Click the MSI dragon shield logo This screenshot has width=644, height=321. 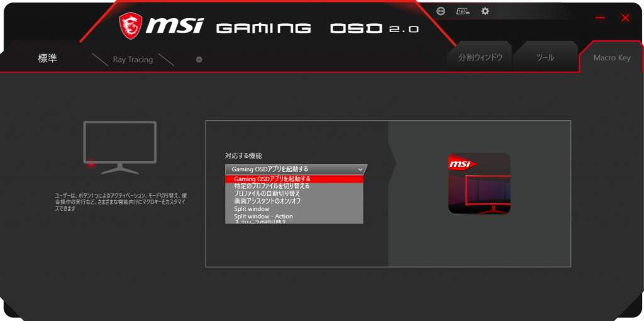coord(131,25)
